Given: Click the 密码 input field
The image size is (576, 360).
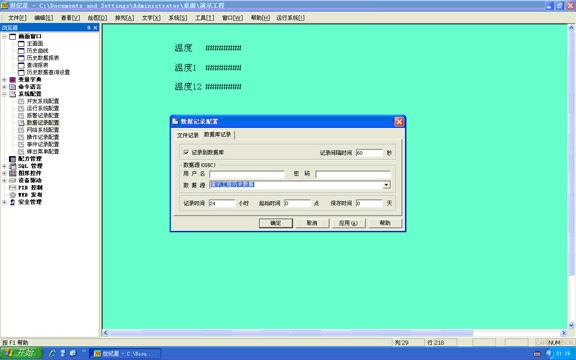Looking at the screenshot, I should tap(353, 174).
